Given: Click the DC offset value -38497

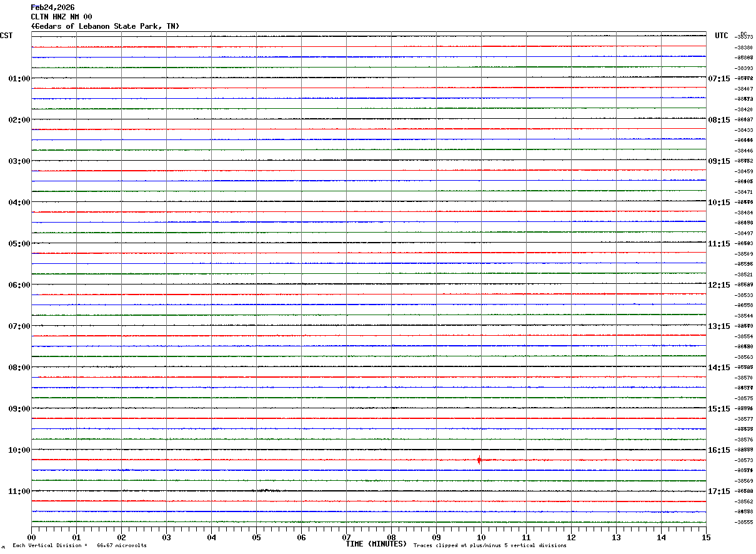Looking at the screenshot, I should 744,233.
